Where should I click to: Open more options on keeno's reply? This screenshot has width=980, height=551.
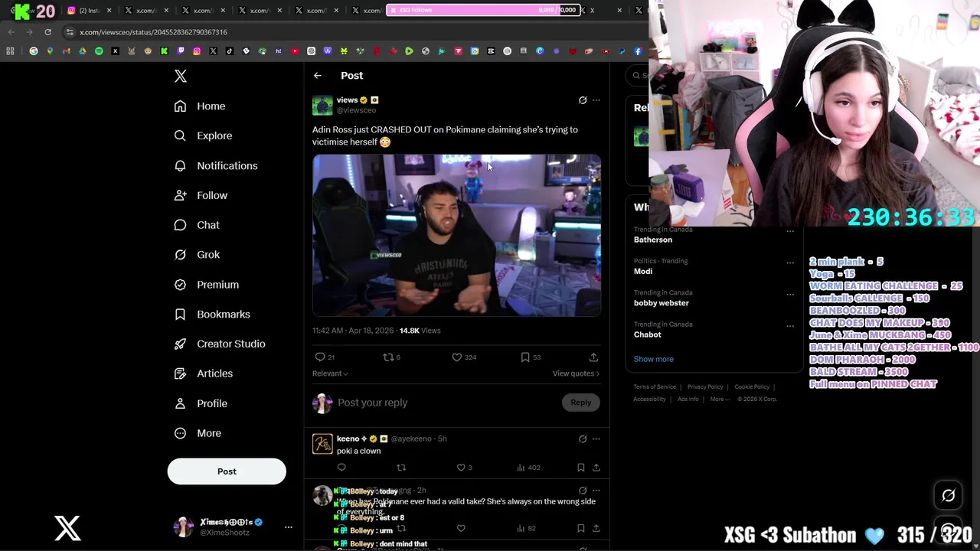click(596, 439)
